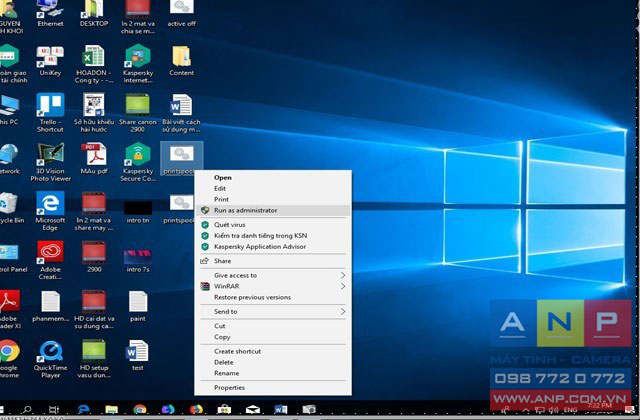Choose Print from the context menu
The image size is (640, 420).
pos(273,200)
